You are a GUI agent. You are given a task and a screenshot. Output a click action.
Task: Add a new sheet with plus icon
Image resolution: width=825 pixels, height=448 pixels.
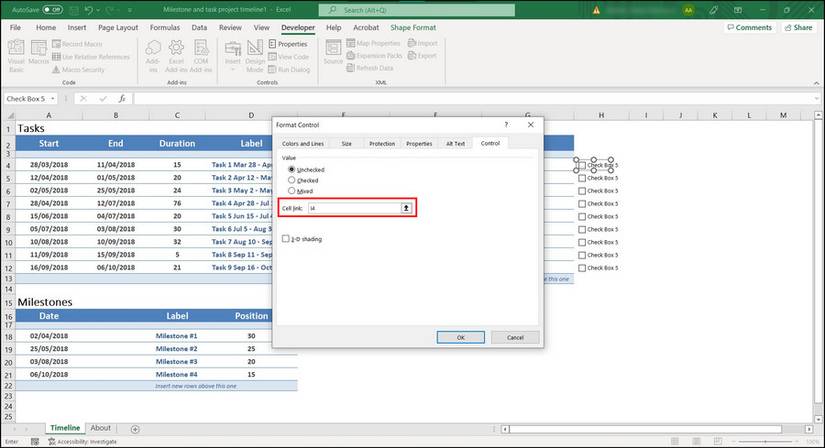coord(135,429)
